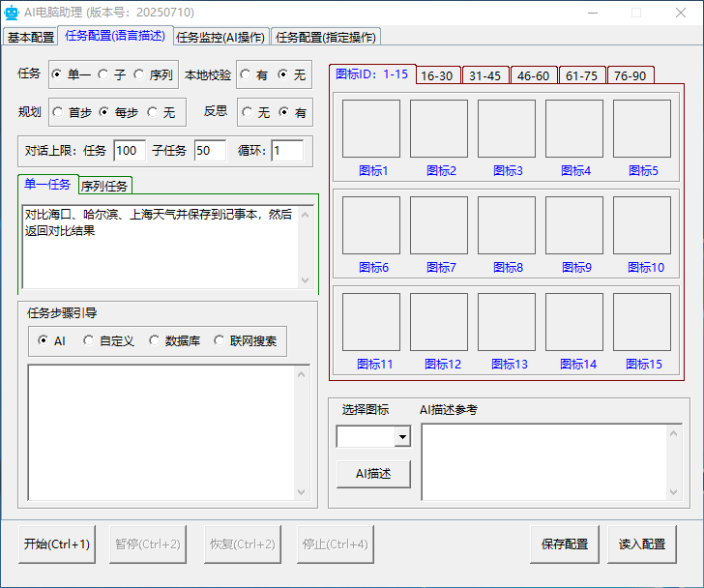Select the 图标11 icon box

click(371, 322)
